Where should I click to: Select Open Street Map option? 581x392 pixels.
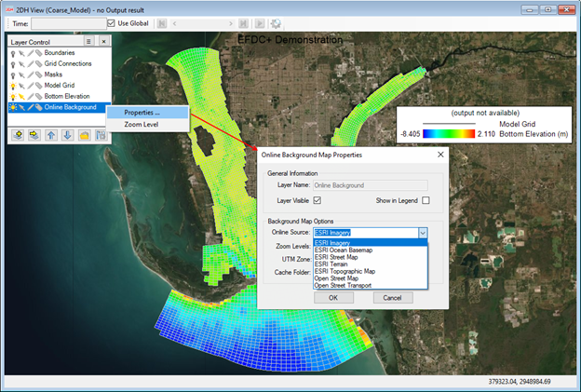371,278
